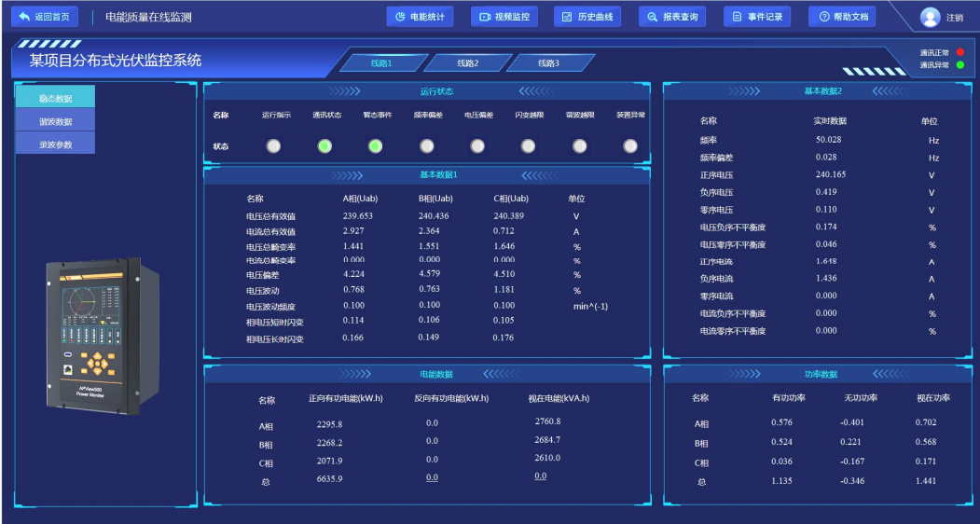
Task: Click the min^(-1) unit label
Action: click(x=590, y=306)
